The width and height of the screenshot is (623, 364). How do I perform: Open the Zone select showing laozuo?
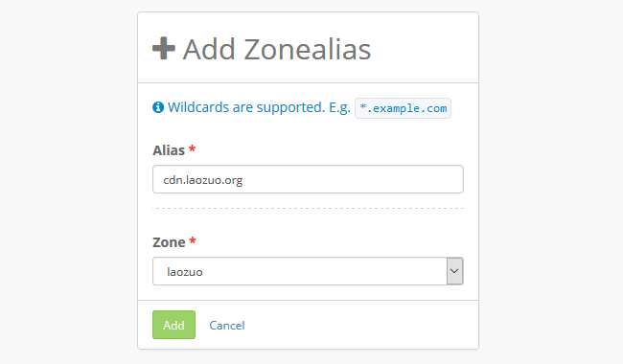click(x=308, y=271)
